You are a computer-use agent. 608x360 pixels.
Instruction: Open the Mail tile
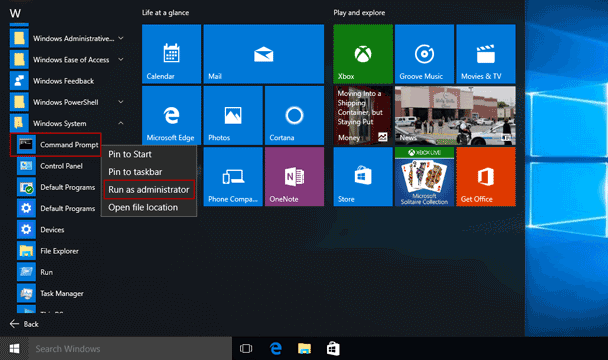click(264, 54)
